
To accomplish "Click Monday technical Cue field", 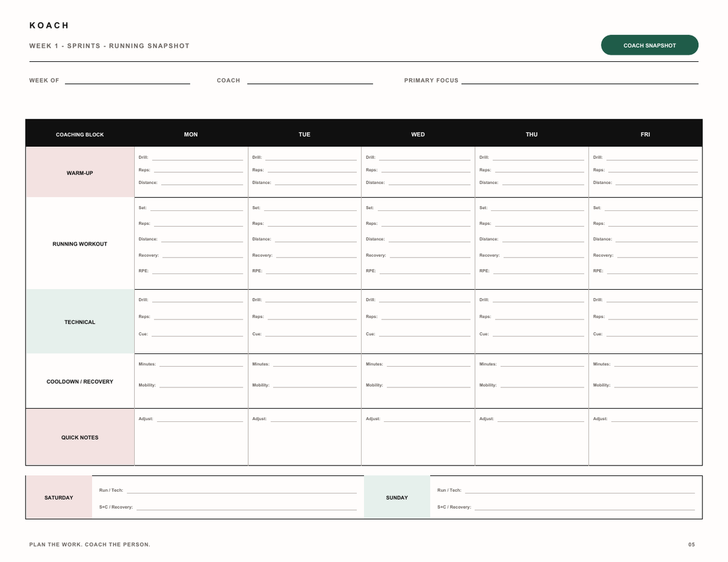I will (197, 334).
